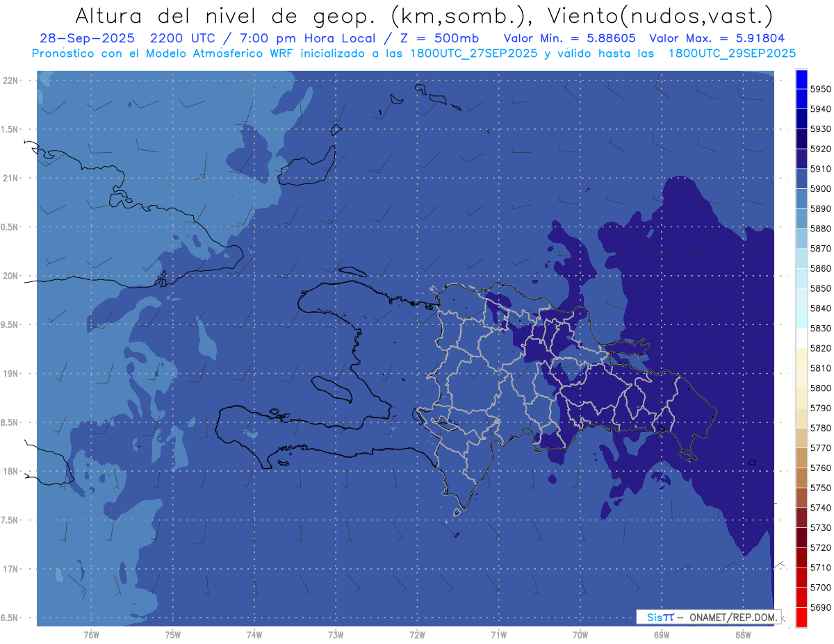
Task: Click the legend value '5710'
Action: (x=821, y=568)
